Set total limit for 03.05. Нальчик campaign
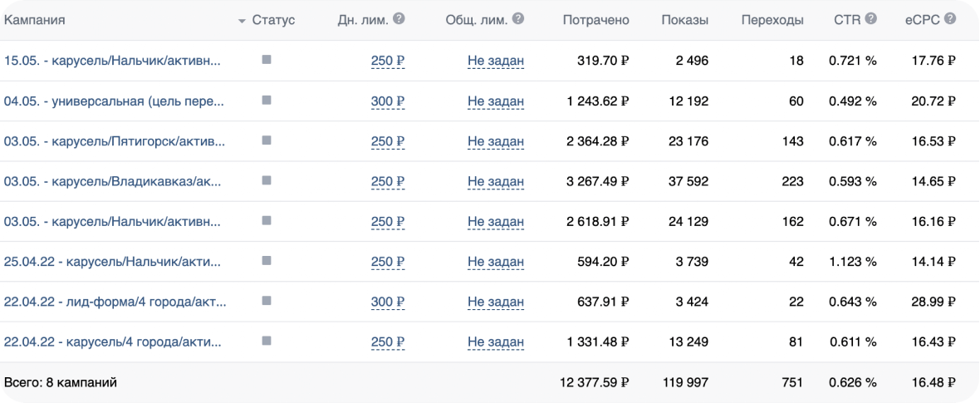The image size is (980, 403). coord(496,222)
